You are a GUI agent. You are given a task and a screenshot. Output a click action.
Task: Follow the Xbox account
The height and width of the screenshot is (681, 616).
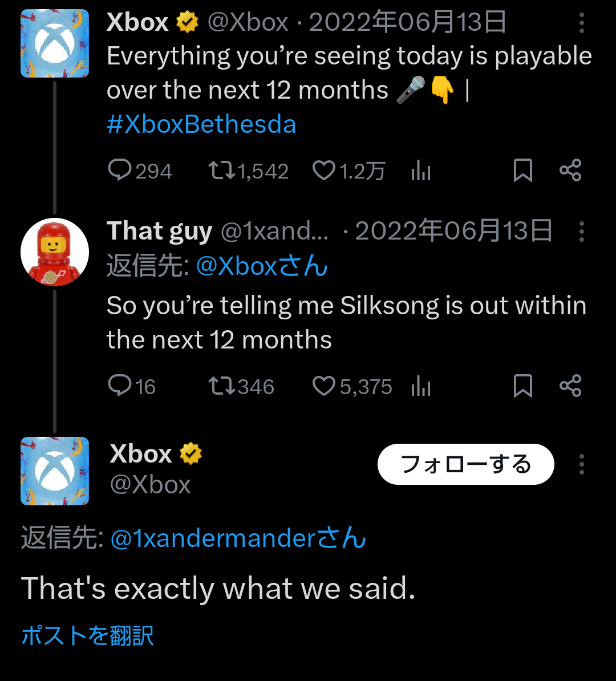pyautogui.click(x=465, y=464)
